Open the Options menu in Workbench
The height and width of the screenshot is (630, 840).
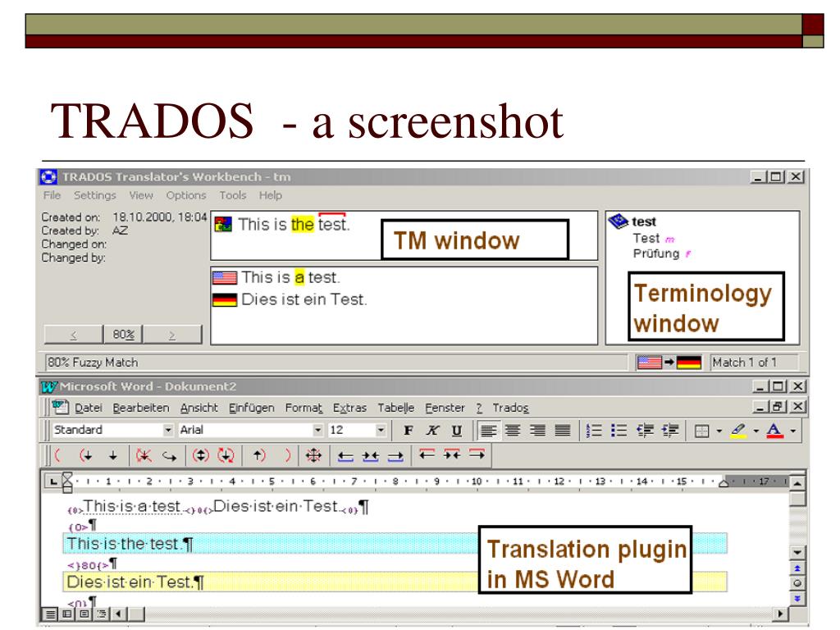pyautogui.click(x=186, y=195)
